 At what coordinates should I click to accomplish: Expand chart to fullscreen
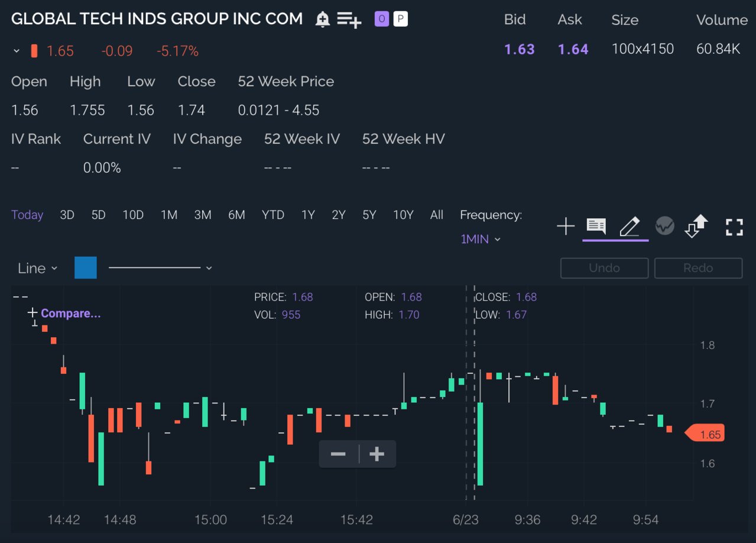click(x=734, y=227)
